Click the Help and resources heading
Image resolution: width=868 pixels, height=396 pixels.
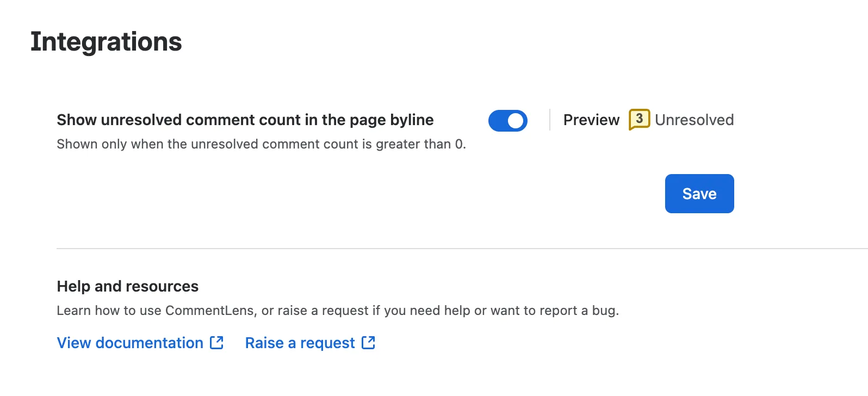[x=128, y=286]
